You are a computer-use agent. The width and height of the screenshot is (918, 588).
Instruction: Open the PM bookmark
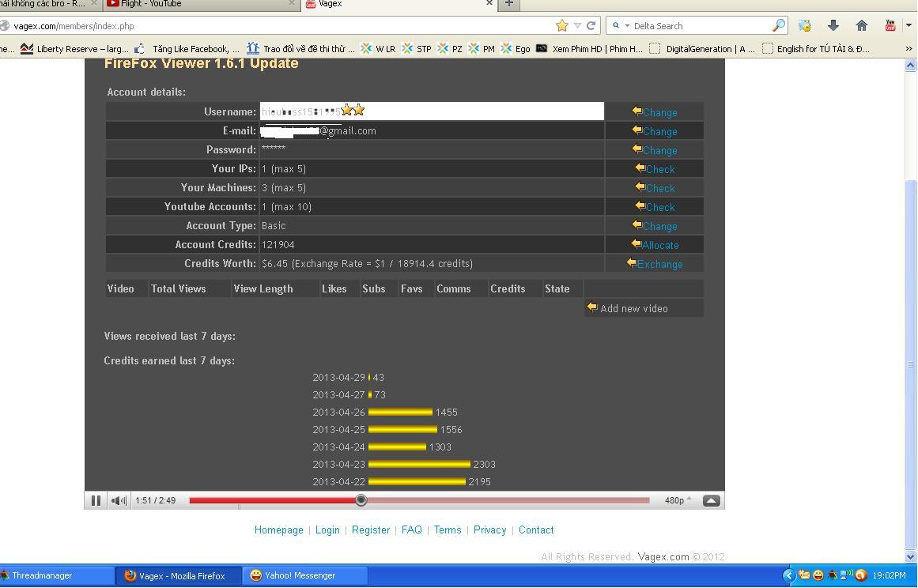[482, 48]
